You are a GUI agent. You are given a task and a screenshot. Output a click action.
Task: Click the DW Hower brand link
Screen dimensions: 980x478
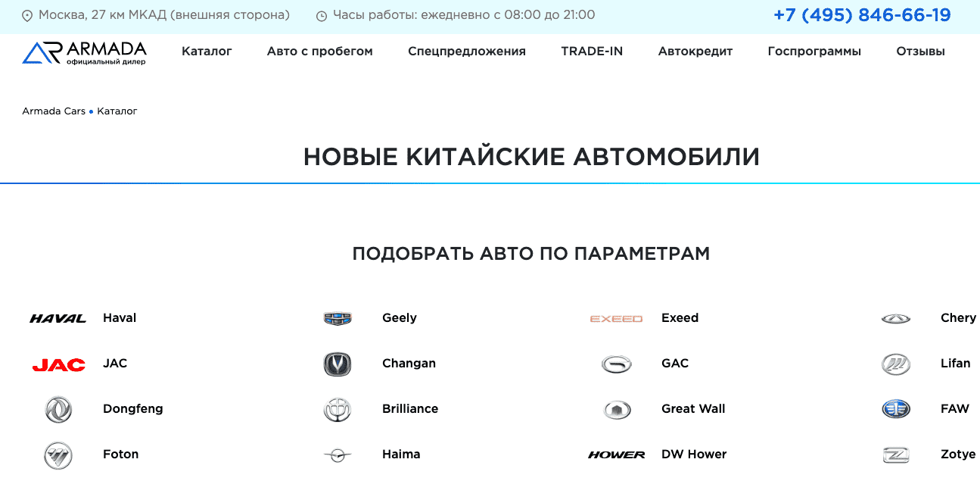[694, 454]
